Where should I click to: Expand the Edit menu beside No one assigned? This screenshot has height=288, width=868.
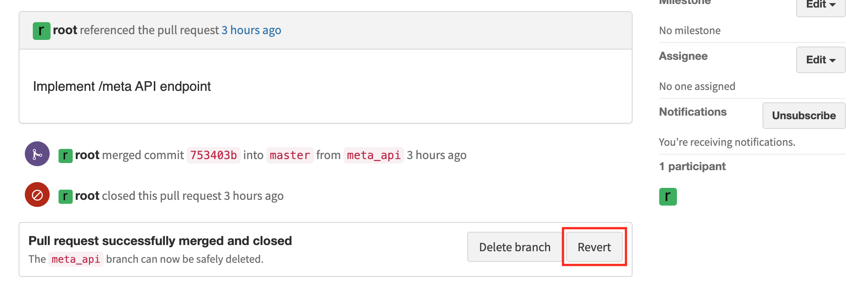820,60
